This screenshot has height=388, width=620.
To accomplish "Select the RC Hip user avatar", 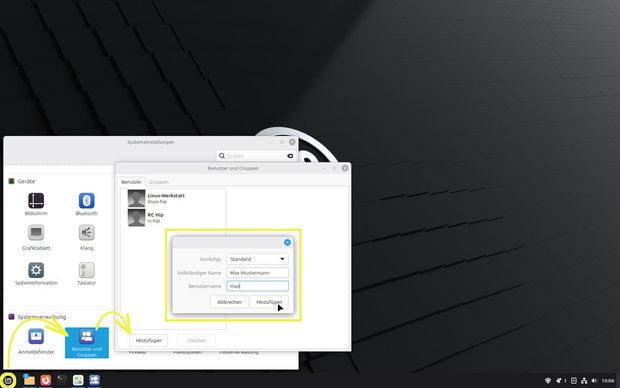I will [136, 218].
